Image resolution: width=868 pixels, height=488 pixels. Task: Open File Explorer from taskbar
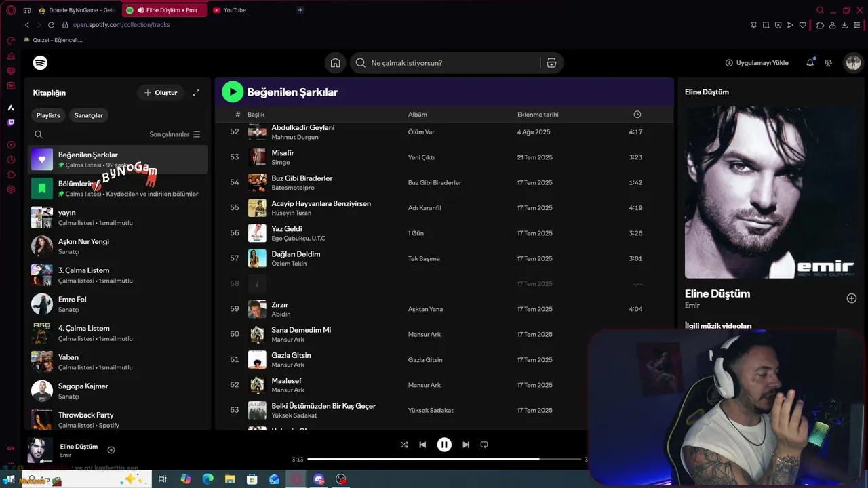[x=230, y=479]
